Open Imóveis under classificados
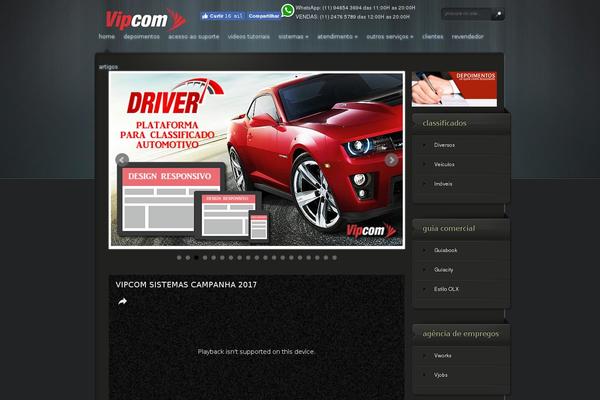This screenshot has width=600, height=400. 443,184
